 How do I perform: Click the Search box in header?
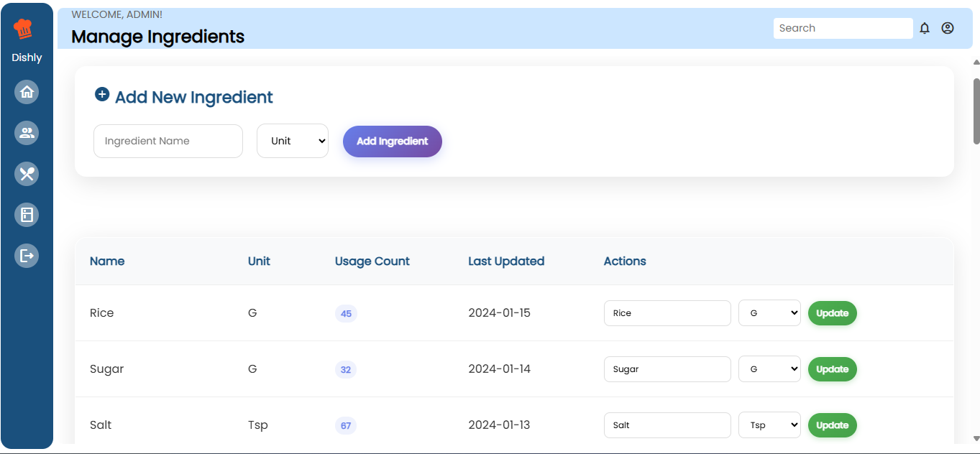point(843,28)
